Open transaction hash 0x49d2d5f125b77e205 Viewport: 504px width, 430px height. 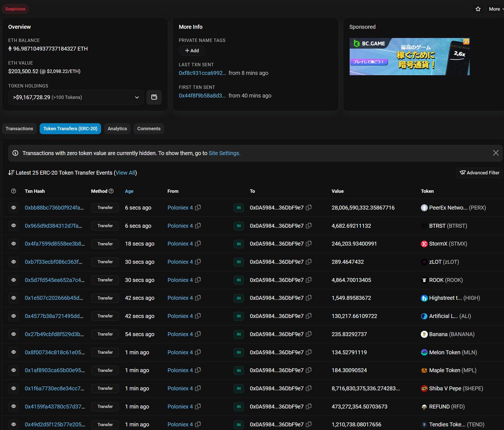(x=55, y=425)
